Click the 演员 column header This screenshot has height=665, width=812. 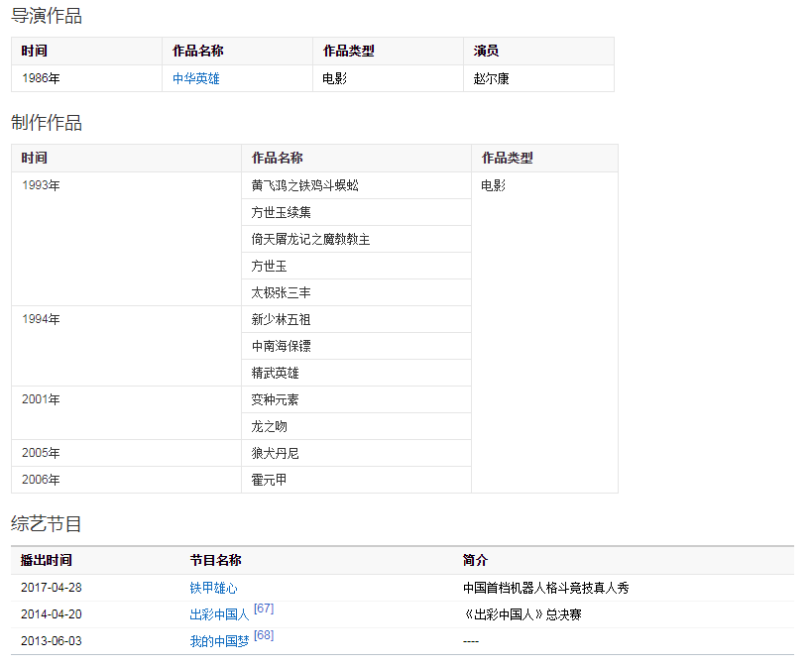[486, 52]
